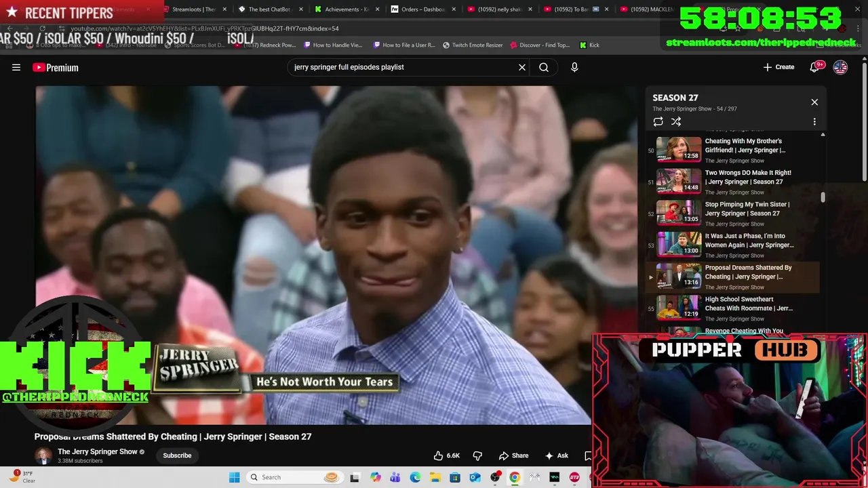Viewport: 868px width, 488px height.
Task: Toggle loop playlist
Action: click(x=658, y=122)
